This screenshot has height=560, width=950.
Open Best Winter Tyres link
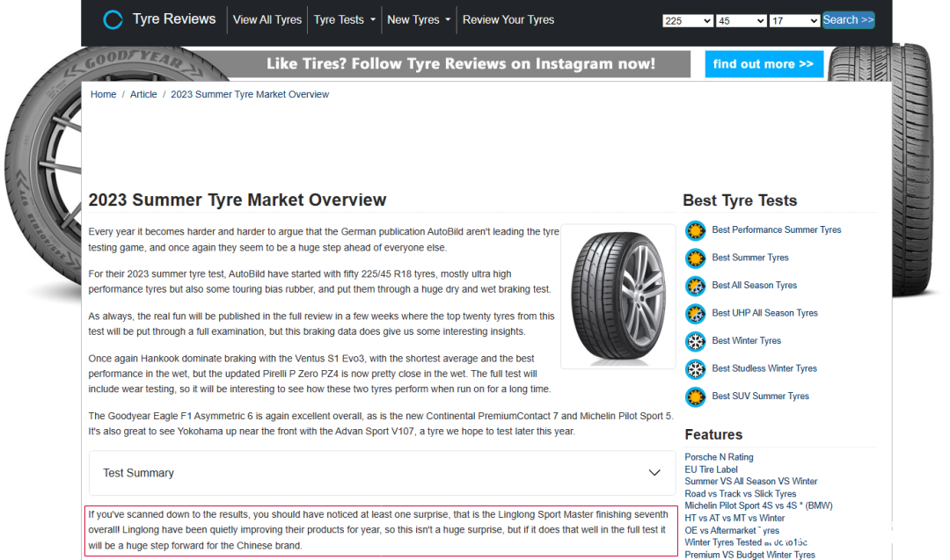click(747, 341)
